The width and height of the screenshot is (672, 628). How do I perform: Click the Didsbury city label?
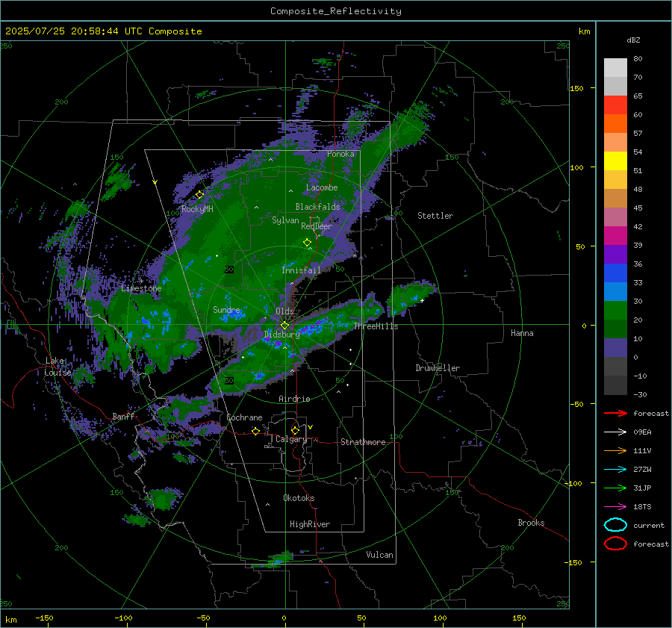coord(281,335)
